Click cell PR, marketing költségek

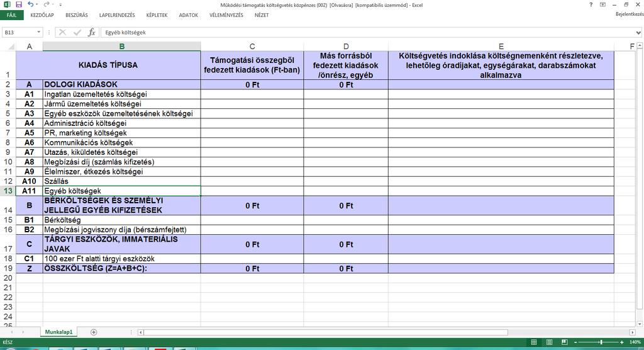pos(121,133)
